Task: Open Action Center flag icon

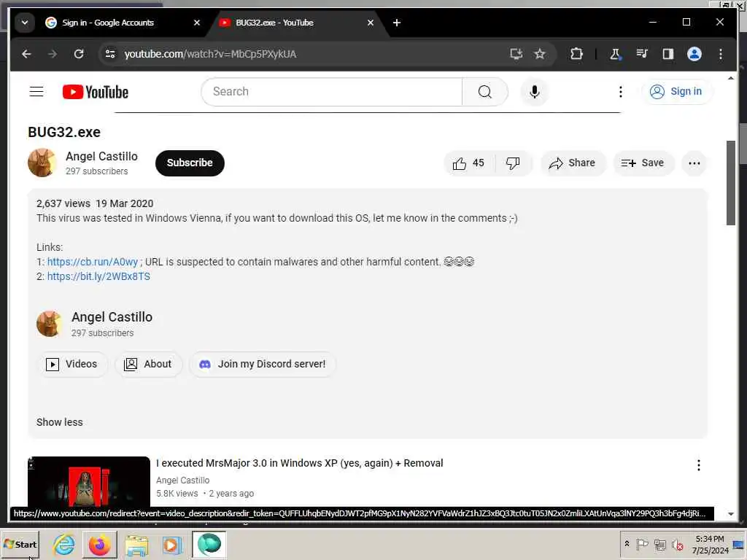Action: [642, 544]
